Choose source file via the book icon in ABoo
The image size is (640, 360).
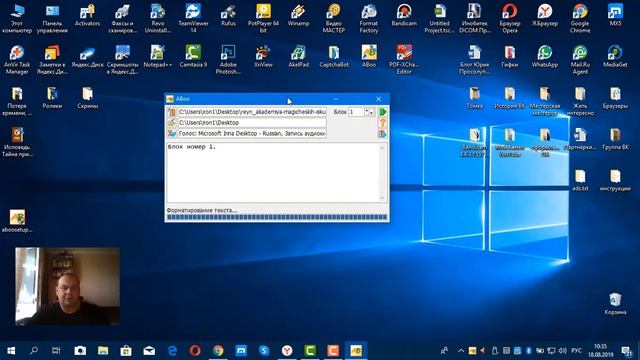(172, 112)
